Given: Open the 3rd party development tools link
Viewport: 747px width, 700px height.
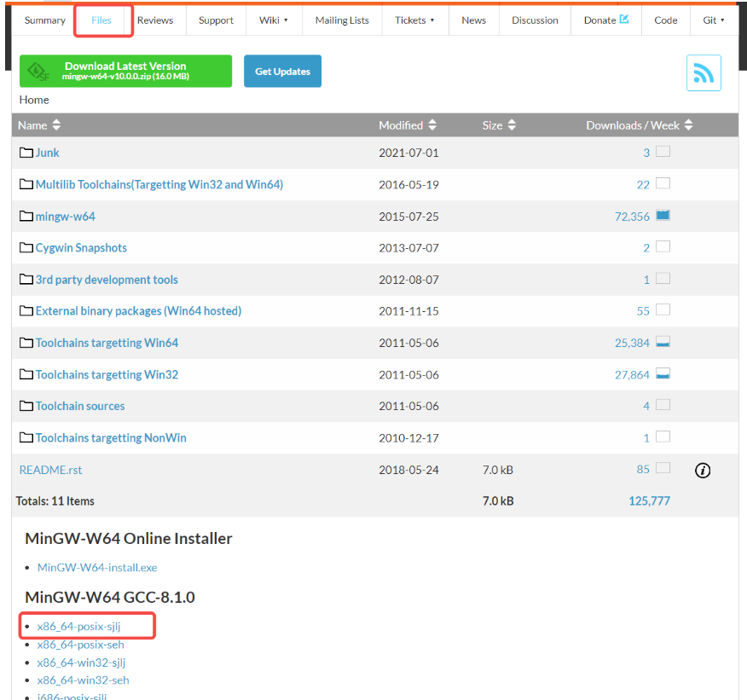Looking at the screenshot, I should (x=107, y=280).
